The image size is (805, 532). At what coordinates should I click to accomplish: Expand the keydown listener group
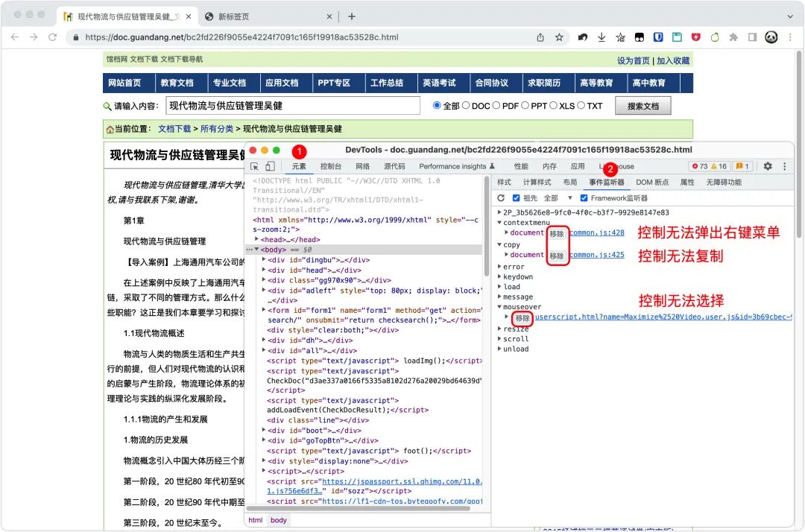[499, 276]
